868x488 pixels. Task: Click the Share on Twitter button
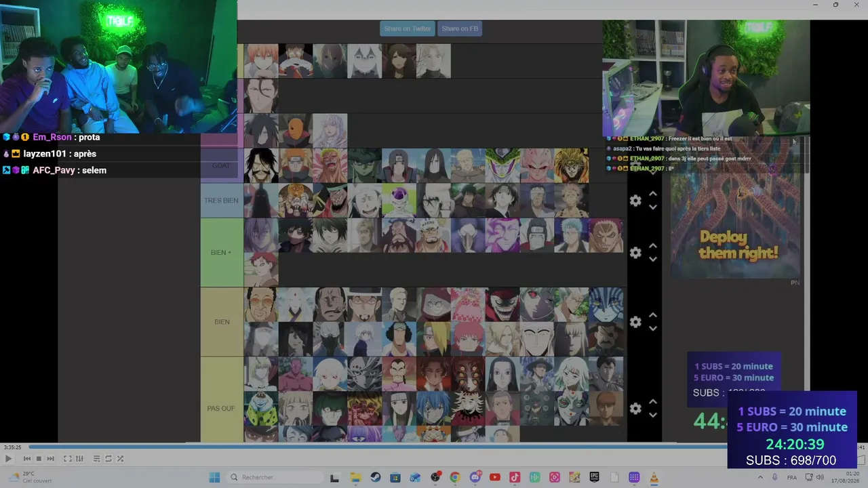pos(408,28)
